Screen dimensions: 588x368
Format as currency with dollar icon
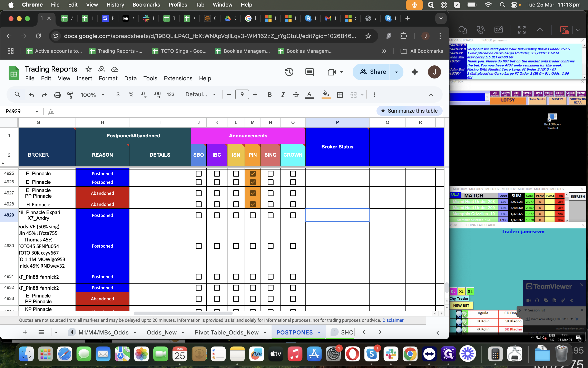118,94
